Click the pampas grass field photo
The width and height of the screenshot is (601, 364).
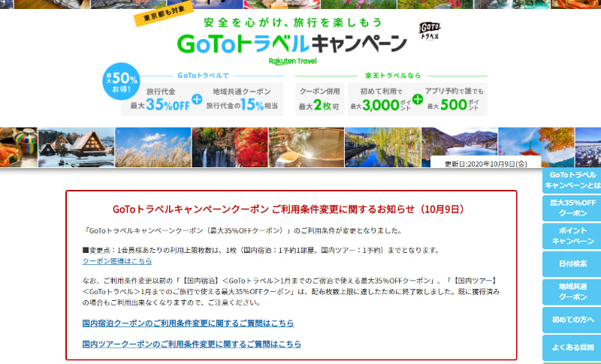(153, 147)
